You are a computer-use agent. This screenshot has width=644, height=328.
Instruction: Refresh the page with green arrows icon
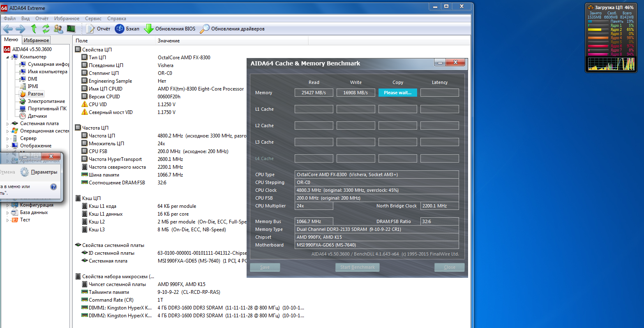click(46, 29)
